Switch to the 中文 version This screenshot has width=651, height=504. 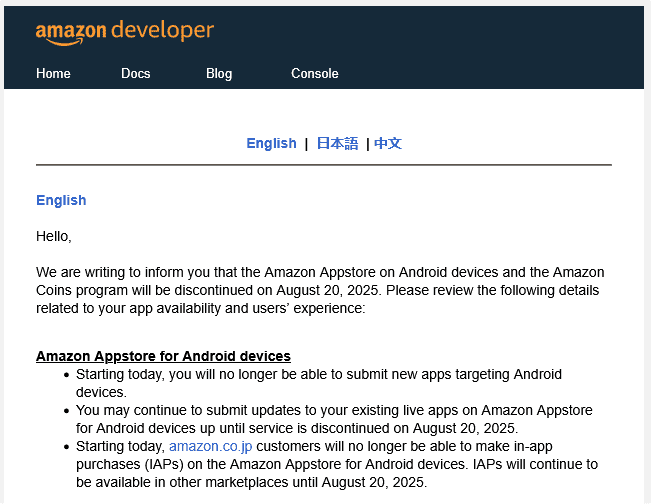point(388,143)
